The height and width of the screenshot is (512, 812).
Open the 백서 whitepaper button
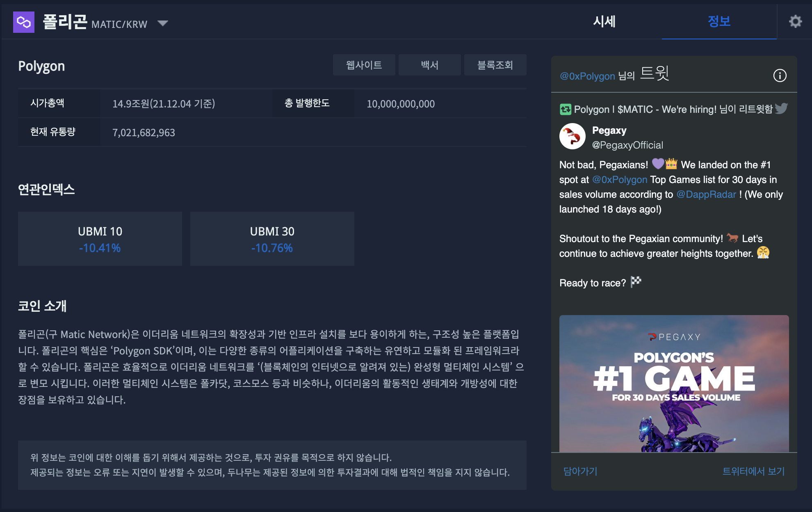coord(429,65)
